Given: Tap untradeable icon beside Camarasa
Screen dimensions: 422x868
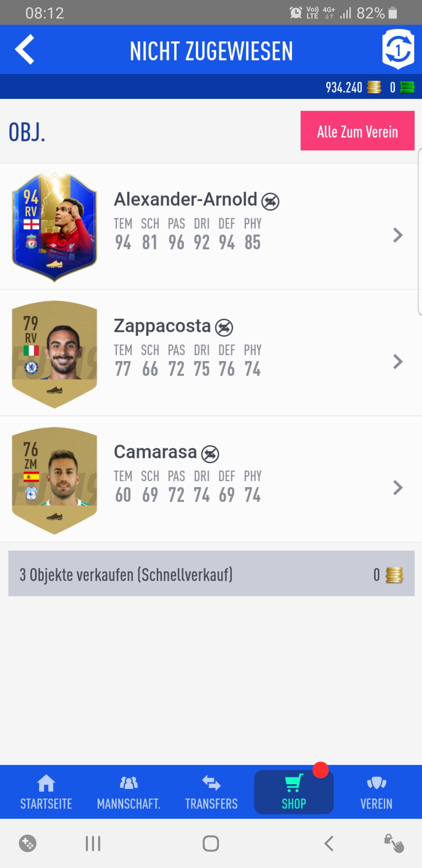Looking at the screenshot, I should [210, 454].
